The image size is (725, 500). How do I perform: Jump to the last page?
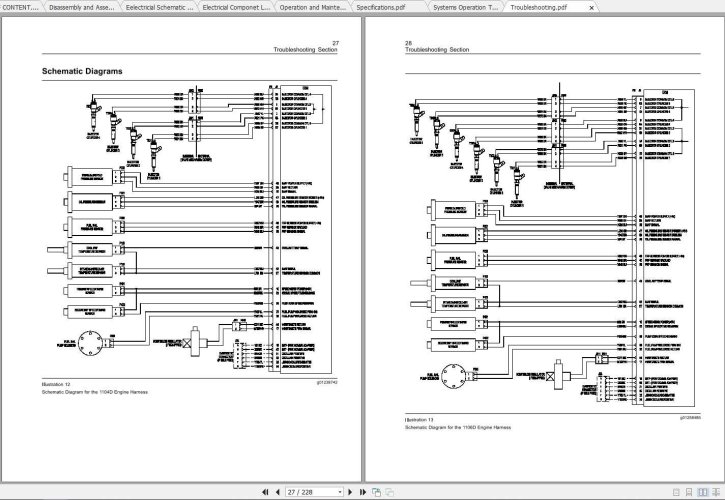[x=362, y=492]
